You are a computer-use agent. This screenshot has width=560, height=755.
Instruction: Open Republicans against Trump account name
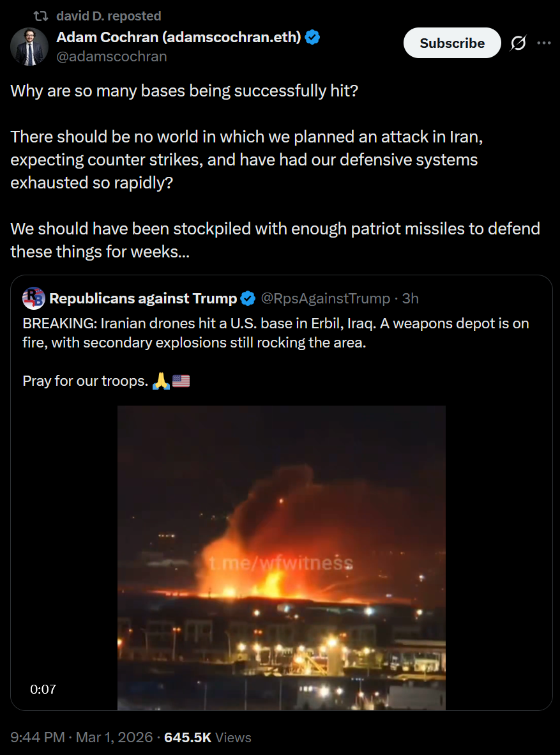point(143,298)
